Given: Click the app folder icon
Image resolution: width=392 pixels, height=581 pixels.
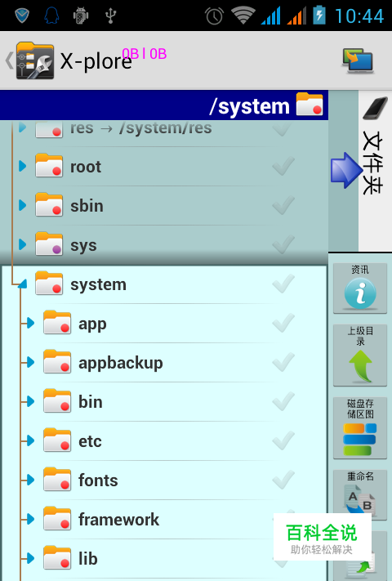Looking at the screenshot, I should click(x=57, y=323).
